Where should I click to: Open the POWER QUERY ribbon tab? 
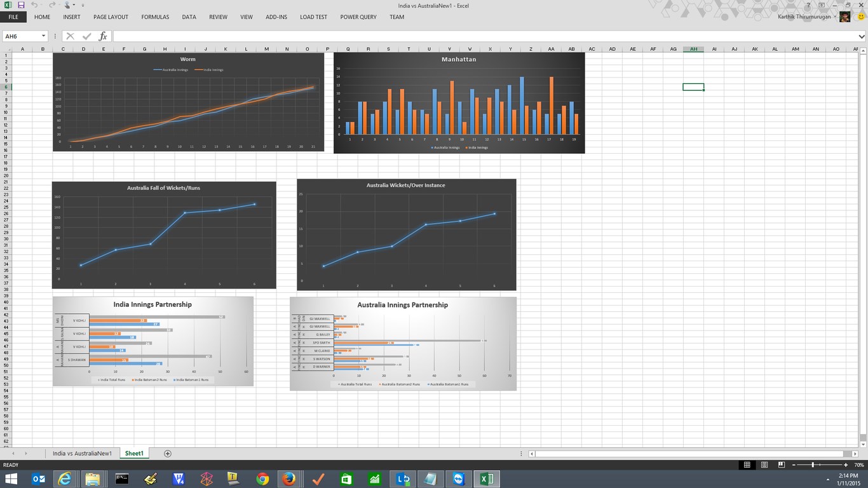point(358,17)
